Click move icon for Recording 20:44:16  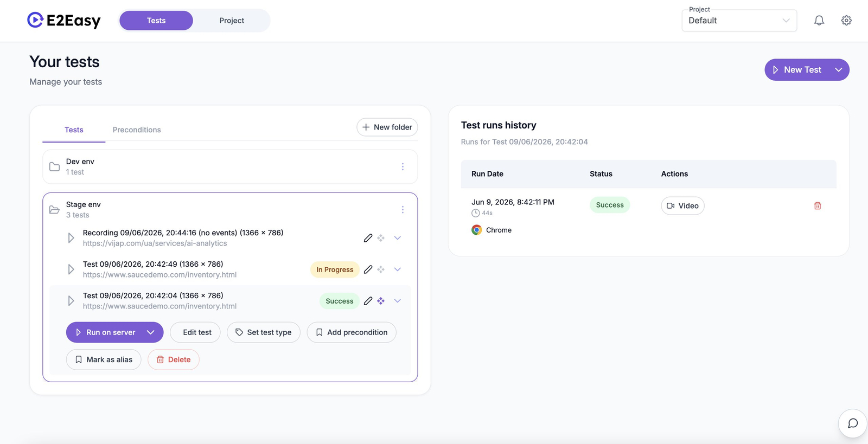click(x=381, y=238)
